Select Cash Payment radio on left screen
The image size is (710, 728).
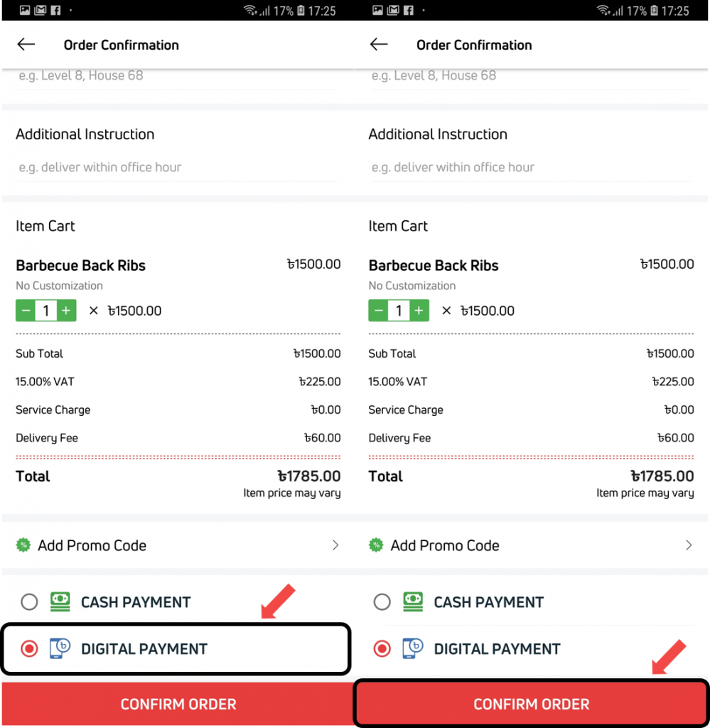pyautogui.click(x=29, y=602)
